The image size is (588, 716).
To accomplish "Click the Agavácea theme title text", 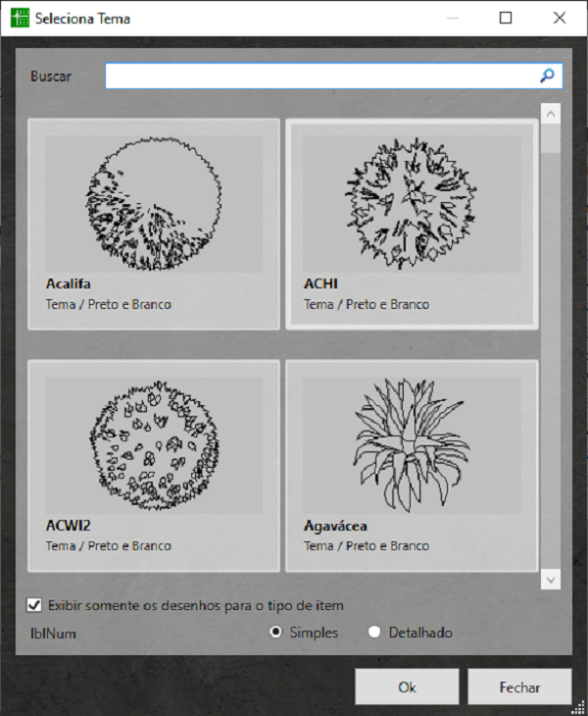I will click(336, 526).
